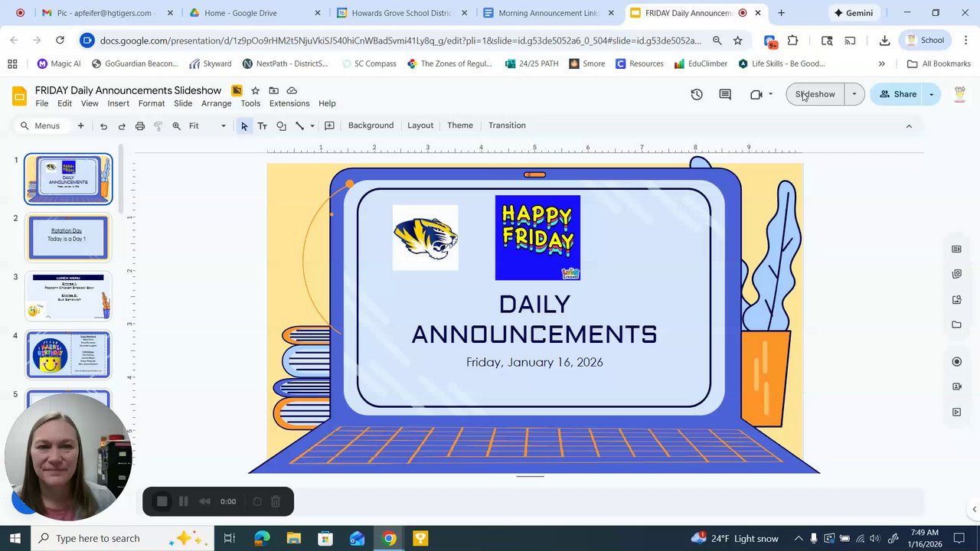Click the Cast icon in Chrome toolbar

[850, 41]
